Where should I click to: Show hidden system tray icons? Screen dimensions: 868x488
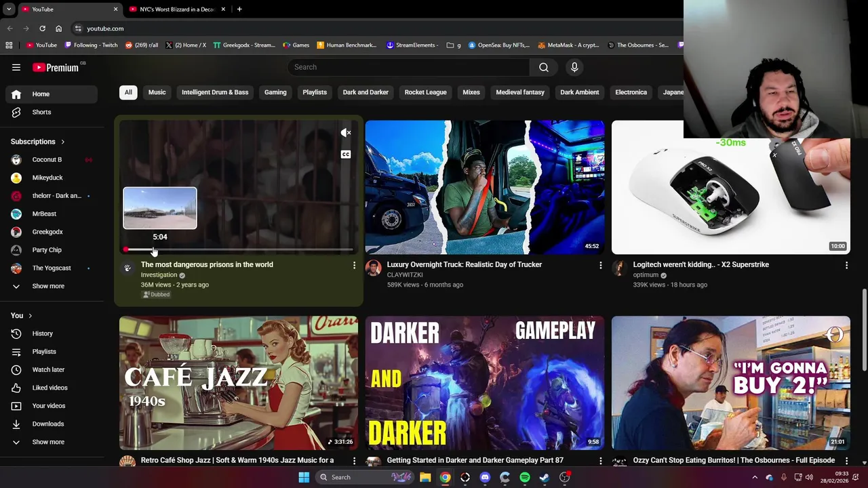(755, 477)
